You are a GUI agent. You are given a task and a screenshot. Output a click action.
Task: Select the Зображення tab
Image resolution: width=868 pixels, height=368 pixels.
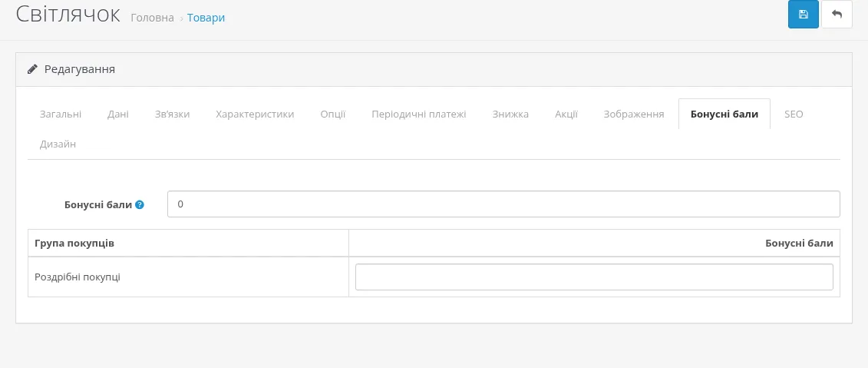point(634,114)
